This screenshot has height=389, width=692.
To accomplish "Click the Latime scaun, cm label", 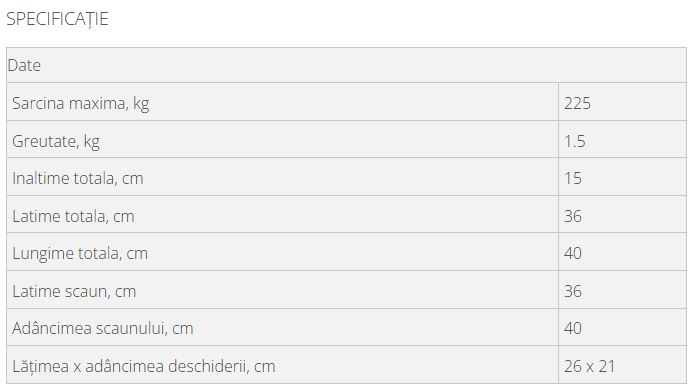I will click(x=74, y=291).
